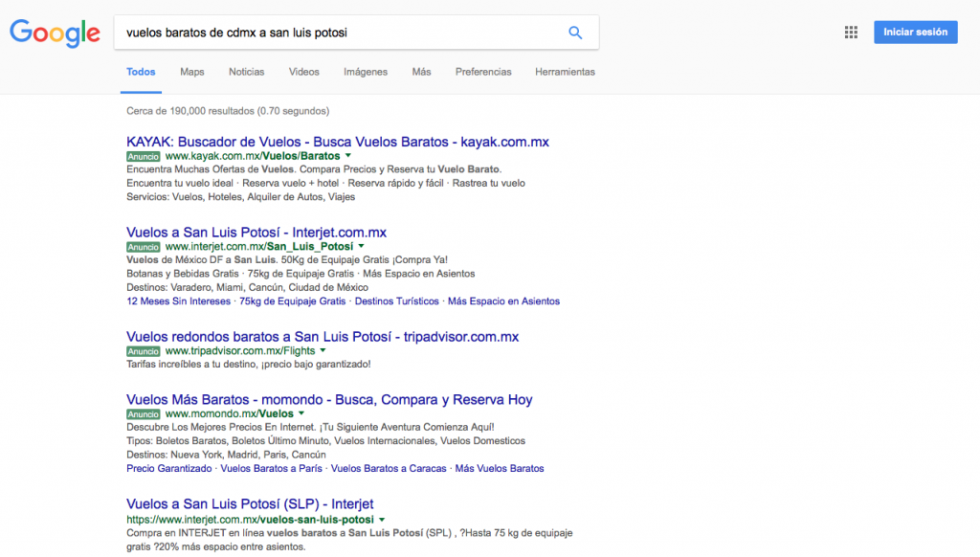Open the Vuelos Baratos a Caracas sitelink

[x=389, y=468]
